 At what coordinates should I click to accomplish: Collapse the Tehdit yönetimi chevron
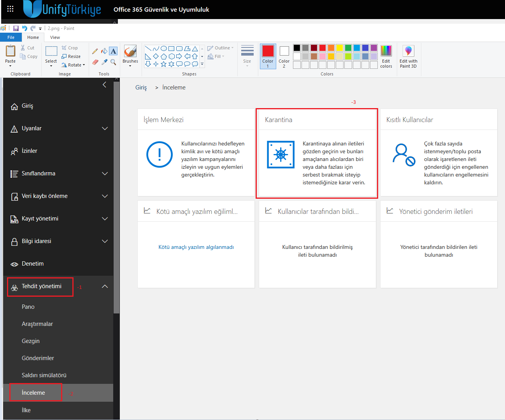click(105, 286)
